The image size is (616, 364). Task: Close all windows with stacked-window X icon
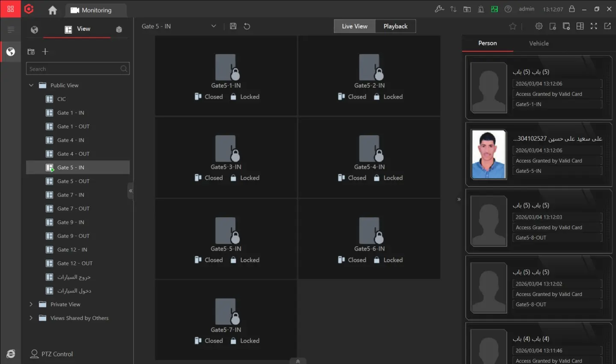pyautogui.click(x=566, y=26)
